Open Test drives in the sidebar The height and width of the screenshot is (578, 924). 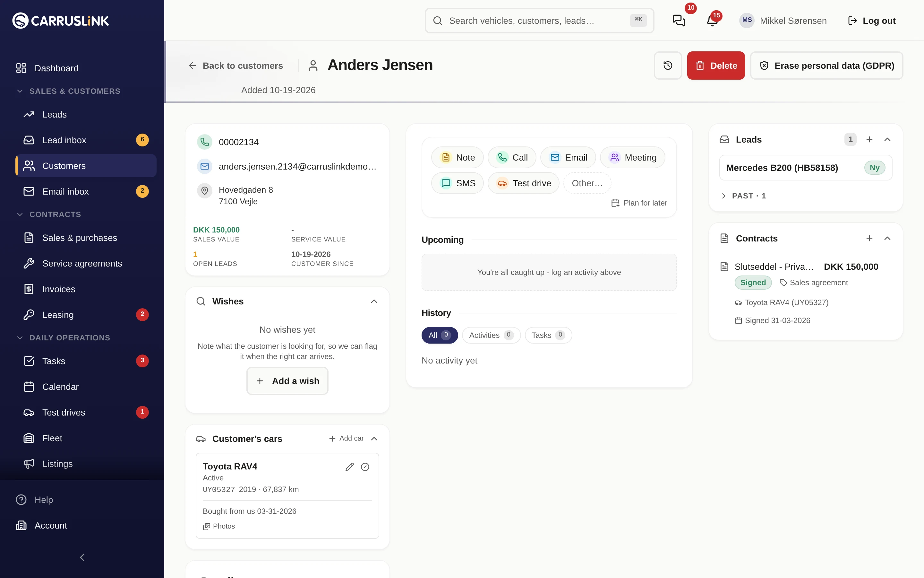click(86, 413)
